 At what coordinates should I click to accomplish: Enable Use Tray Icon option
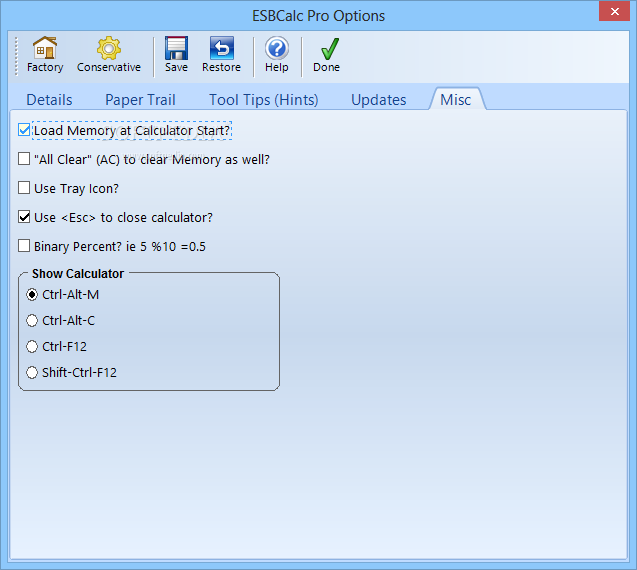[24, 188]
